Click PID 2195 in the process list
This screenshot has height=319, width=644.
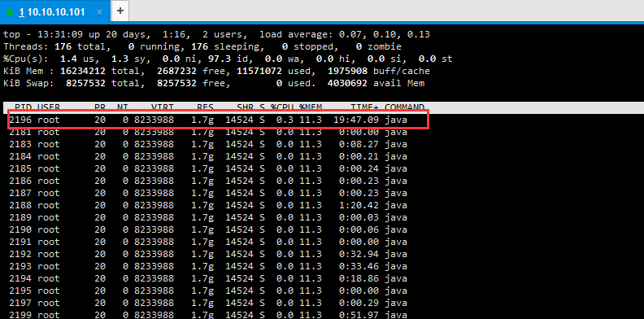pos(20,291)
